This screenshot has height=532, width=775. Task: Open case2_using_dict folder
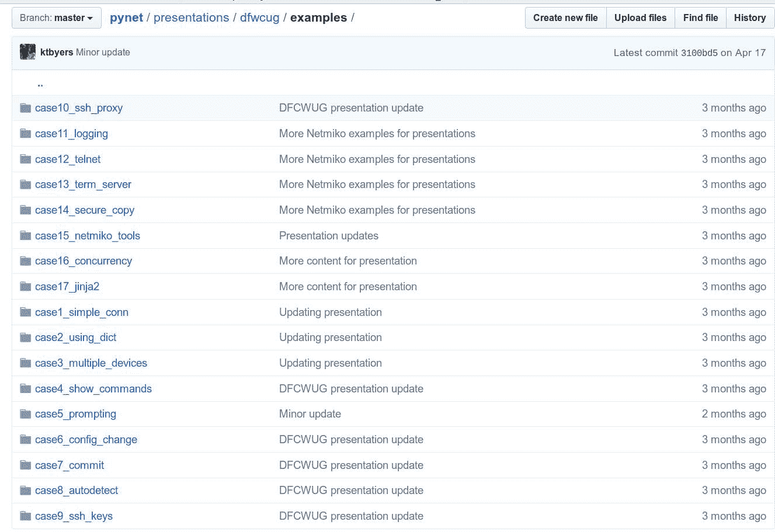coord(76,338)
